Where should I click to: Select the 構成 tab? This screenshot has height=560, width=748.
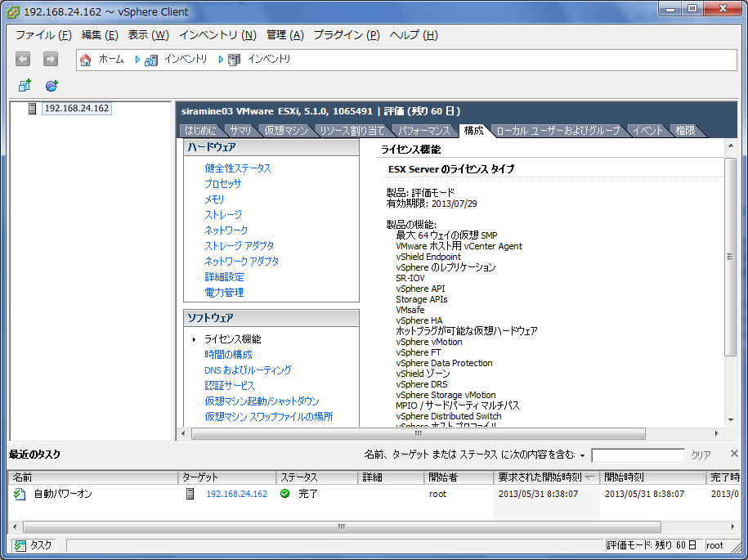tap(473, 131)
